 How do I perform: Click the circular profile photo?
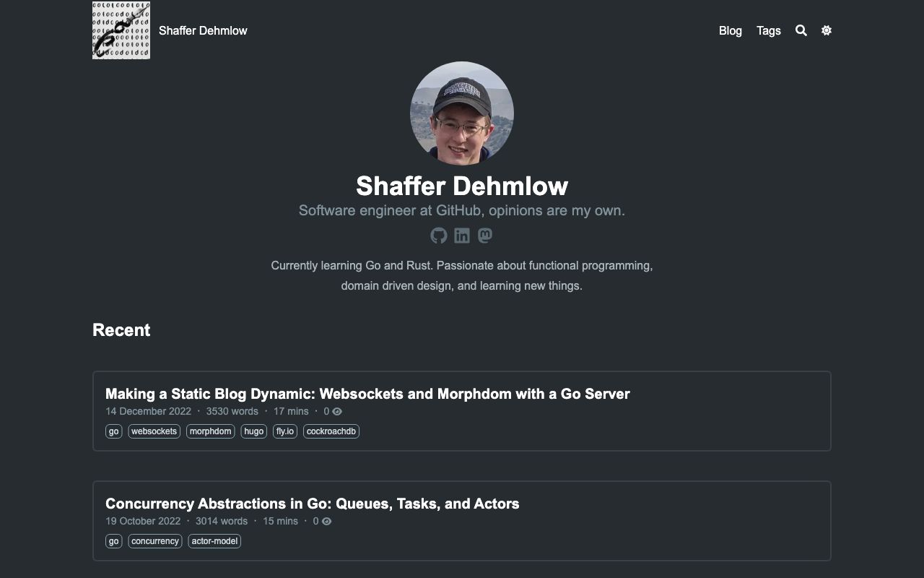(x=462, y=113)
